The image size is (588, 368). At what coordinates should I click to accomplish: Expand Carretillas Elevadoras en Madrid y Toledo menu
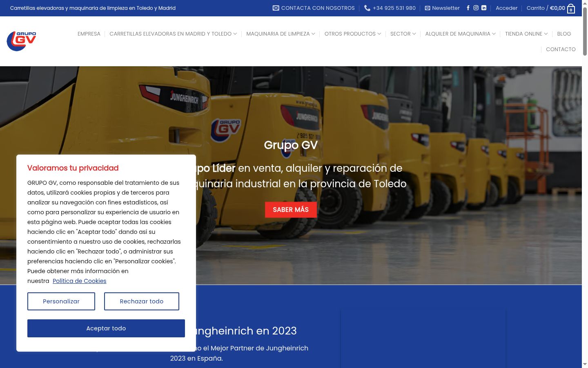point(173,34)
